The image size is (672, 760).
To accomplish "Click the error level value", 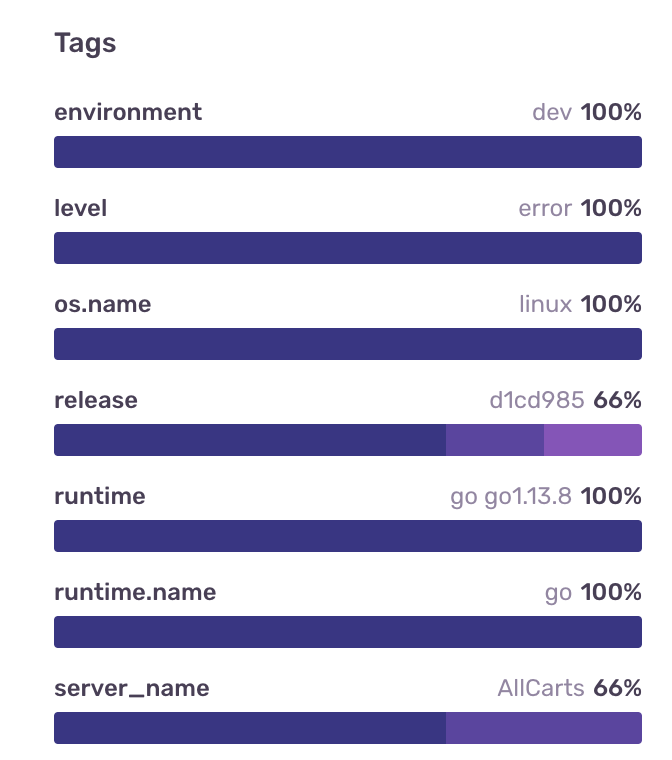I will (x=545, y=208).
